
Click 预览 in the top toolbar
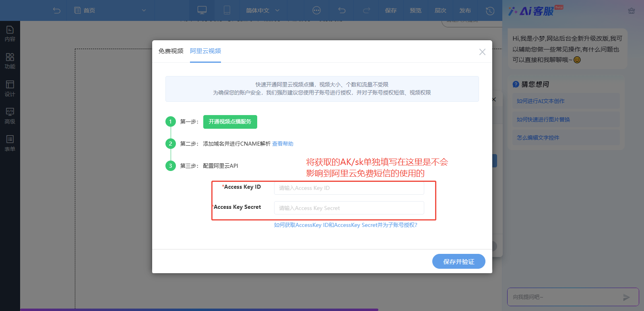click(416, 10)
